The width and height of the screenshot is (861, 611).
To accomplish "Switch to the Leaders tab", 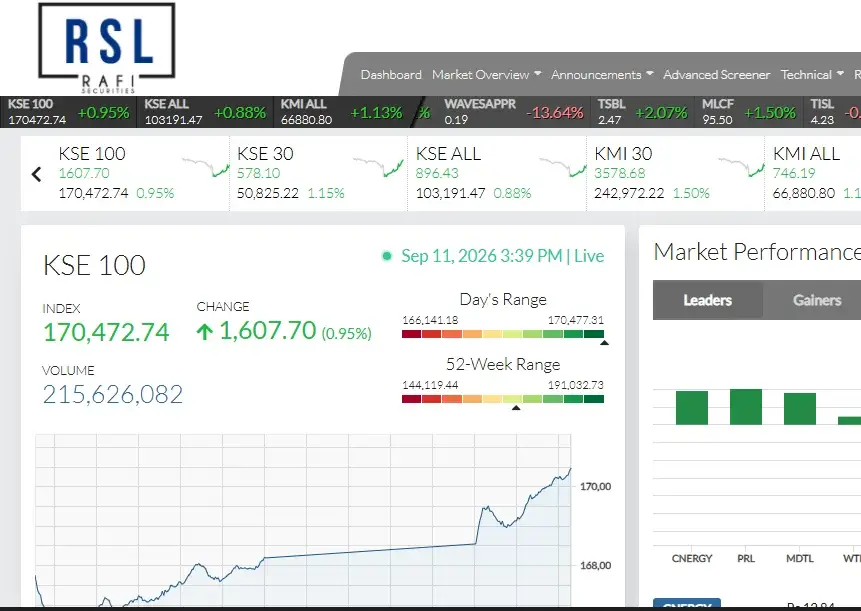I will (707, 300).
